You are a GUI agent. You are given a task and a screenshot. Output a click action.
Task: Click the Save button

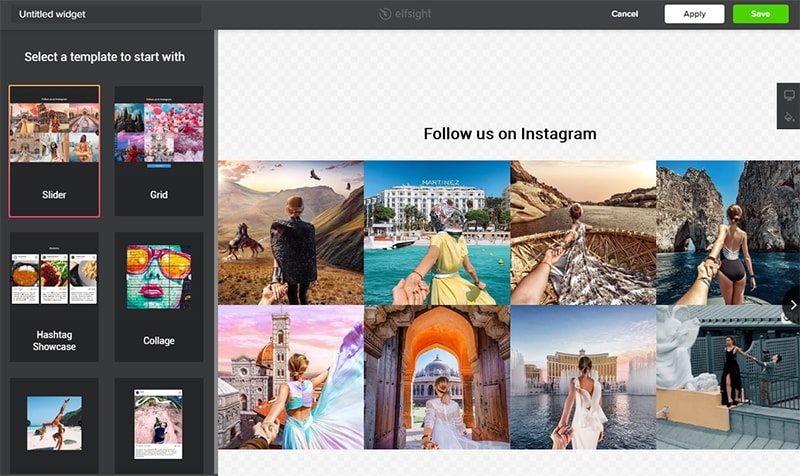(x=760, y=14)
